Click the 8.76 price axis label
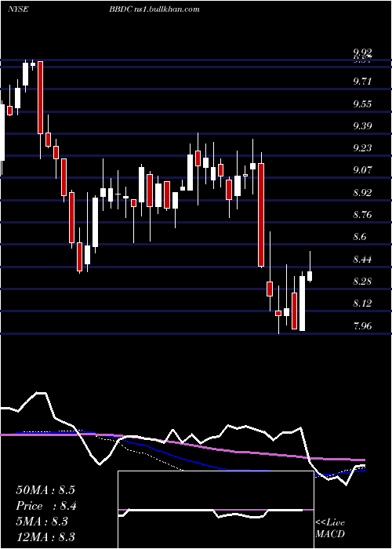 pos(362,215)
